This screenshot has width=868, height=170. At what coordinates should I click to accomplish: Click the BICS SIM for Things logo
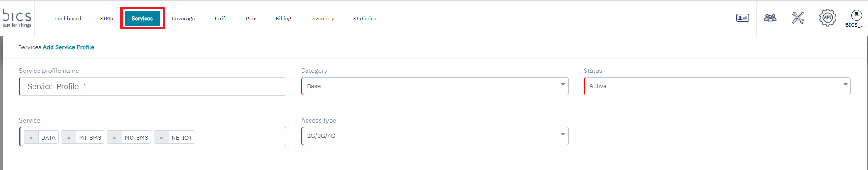[x=17, y=19]
